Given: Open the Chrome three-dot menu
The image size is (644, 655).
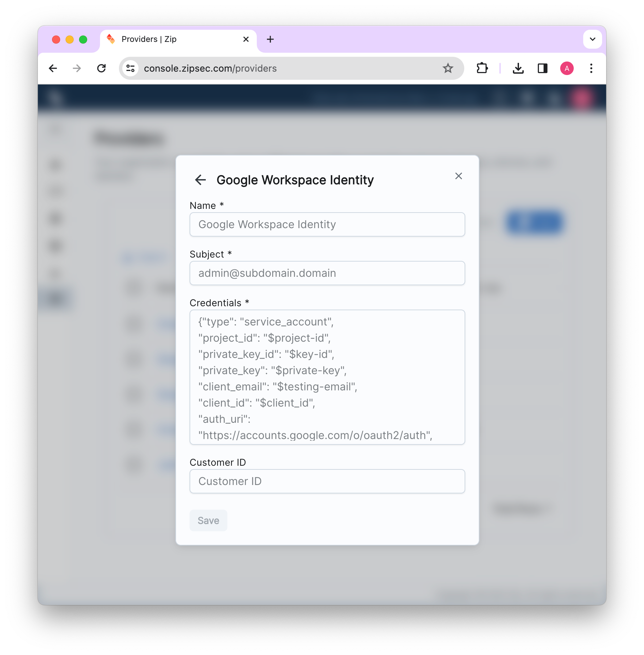Looking at the screenshot, I should point(591,68).
